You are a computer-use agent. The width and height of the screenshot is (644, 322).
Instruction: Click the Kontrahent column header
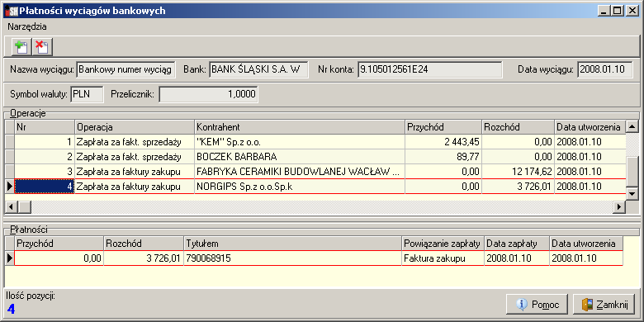tap(300, 127)
